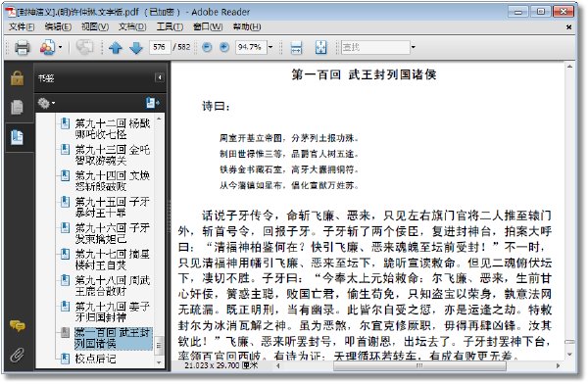Open the 文档(D) menu
588x384 pixels.
132,26
